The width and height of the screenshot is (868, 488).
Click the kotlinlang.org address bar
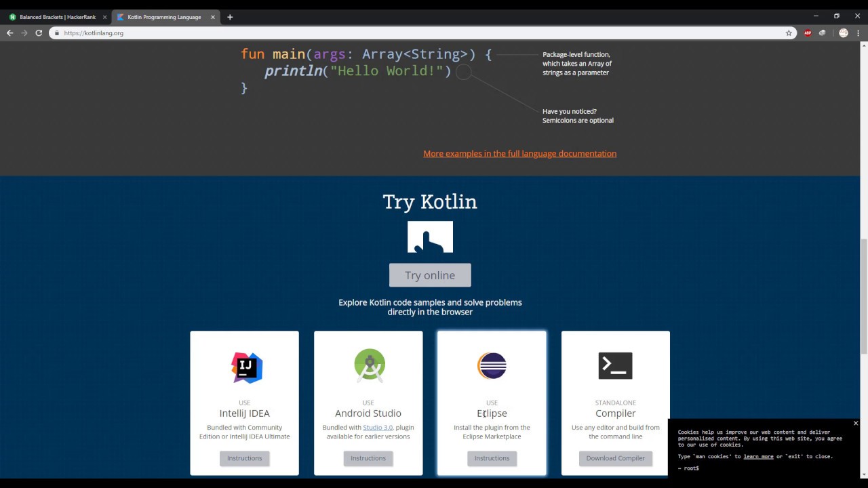click(x=420, y=33)
